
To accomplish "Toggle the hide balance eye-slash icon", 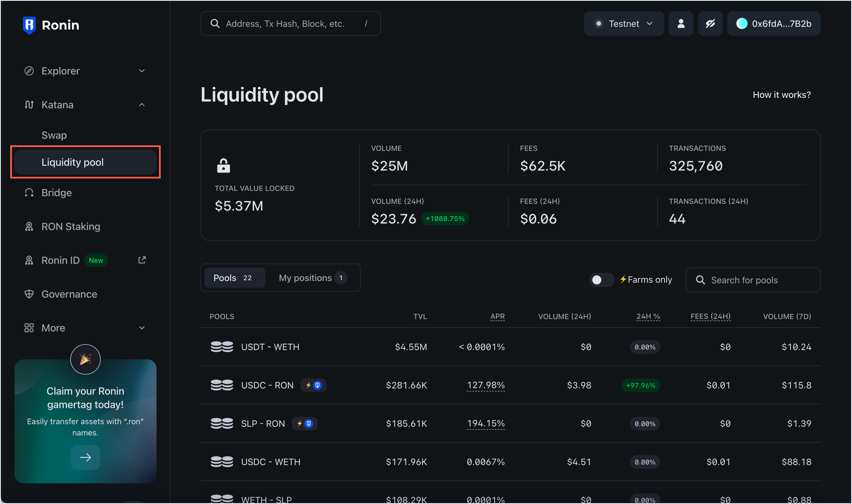I will pyautogui.click(x=710, y=23).
